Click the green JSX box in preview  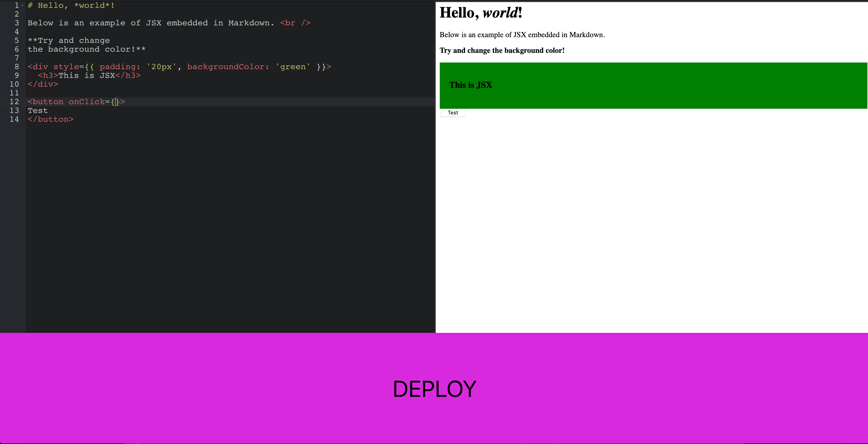tap(653, 85)
